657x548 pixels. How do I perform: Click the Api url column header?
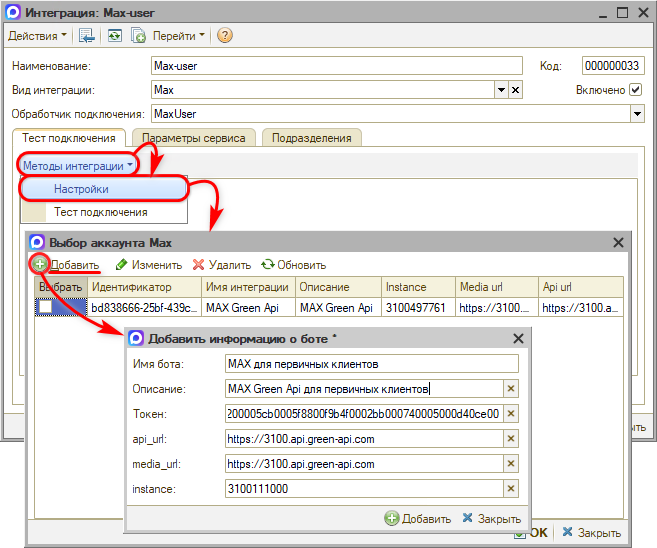(581, 287)
